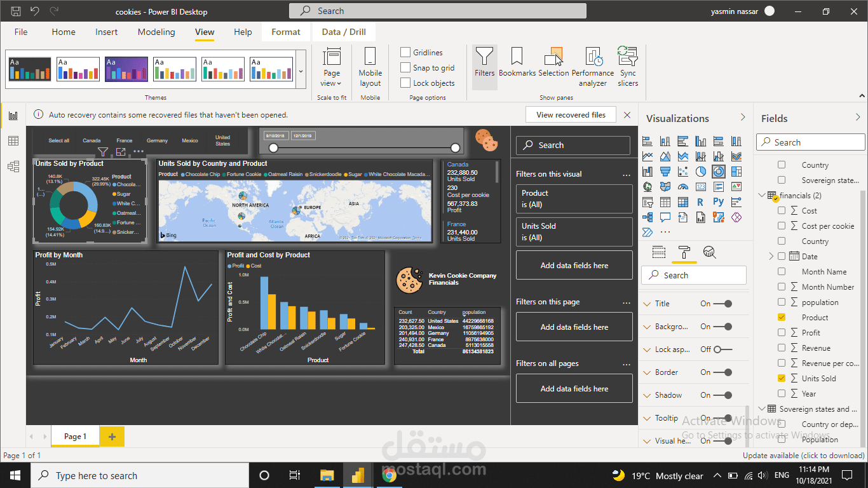Image resolution: width=868 pixels, height=488 pixels.
Task: Turn off the Title toggle
Action: point(724,304)
